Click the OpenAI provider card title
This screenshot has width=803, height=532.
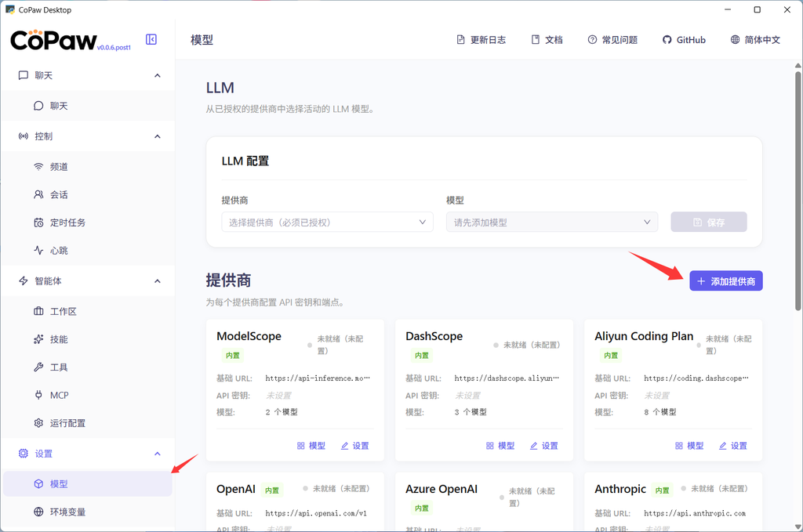(x=235, y=489)
